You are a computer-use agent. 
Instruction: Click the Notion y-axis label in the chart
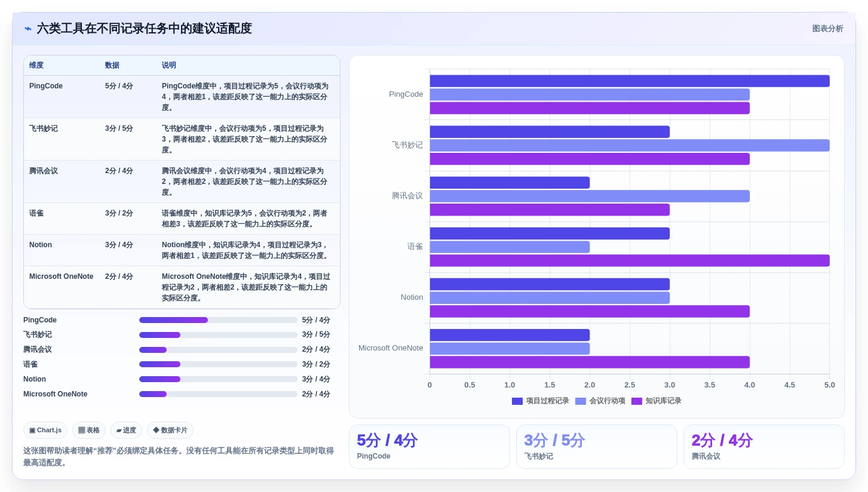[412, 297]
